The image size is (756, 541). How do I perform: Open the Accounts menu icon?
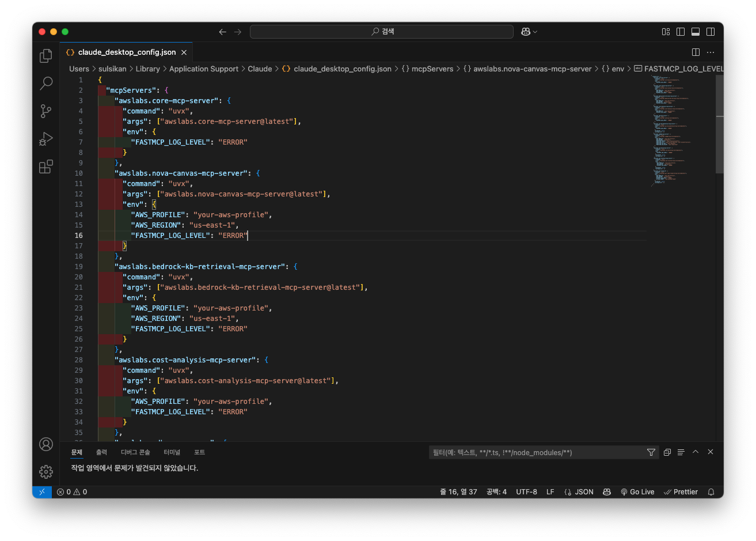(46, 444)
